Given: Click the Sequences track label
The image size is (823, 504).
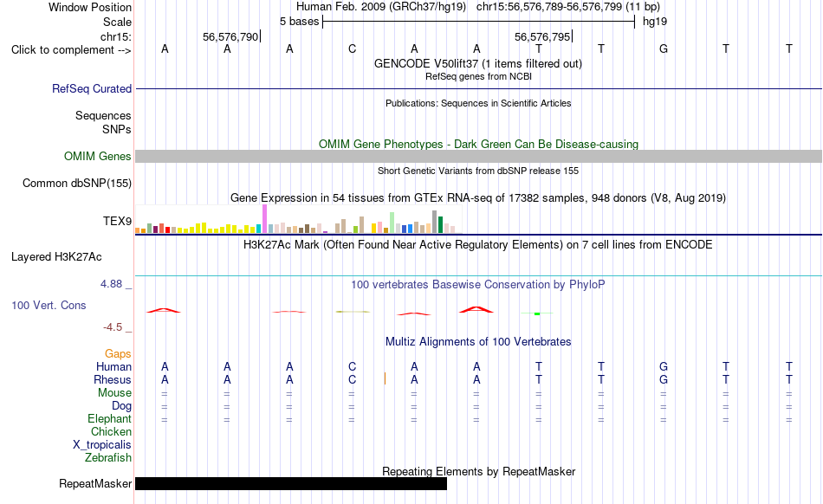Looking at the screenshot, I should click(103, 115).
